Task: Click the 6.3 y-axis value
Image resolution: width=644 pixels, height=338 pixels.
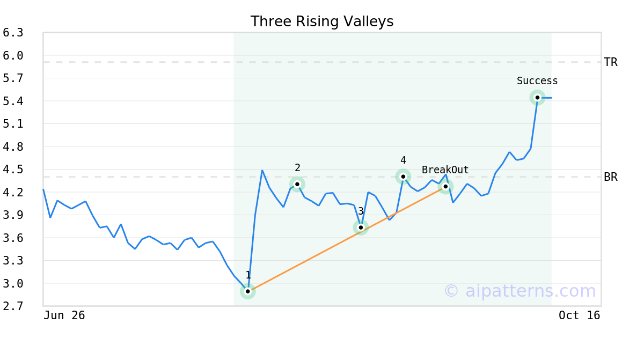Action: click(x=13, y=33)
